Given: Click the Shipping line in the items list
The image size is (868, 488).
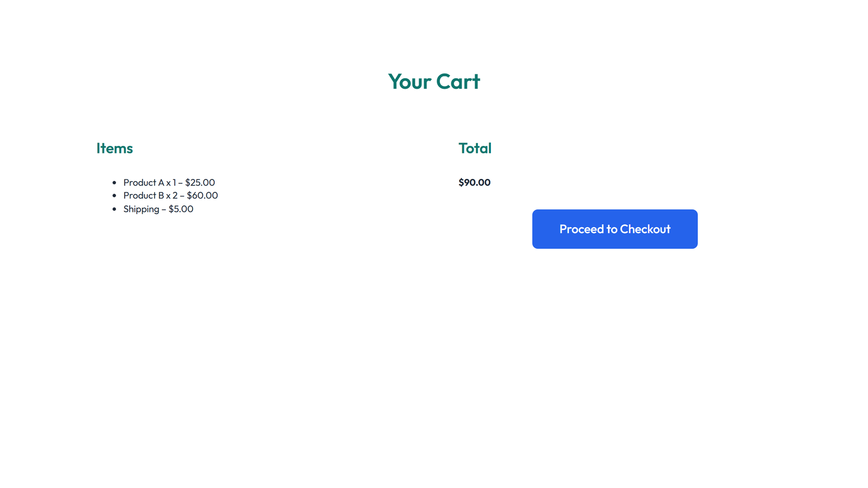Looking at the screenshot, I should pos(158,209).
